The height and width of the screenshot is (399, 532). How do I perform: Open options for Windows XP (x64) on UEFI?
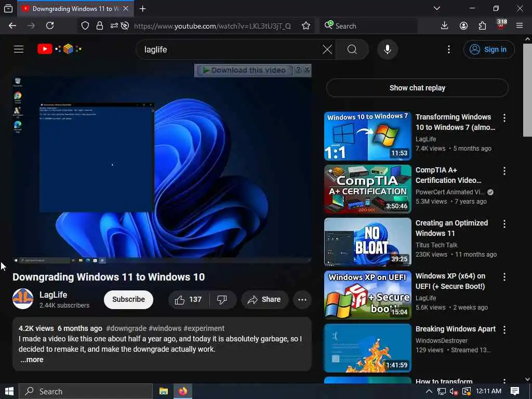point(504,276)
